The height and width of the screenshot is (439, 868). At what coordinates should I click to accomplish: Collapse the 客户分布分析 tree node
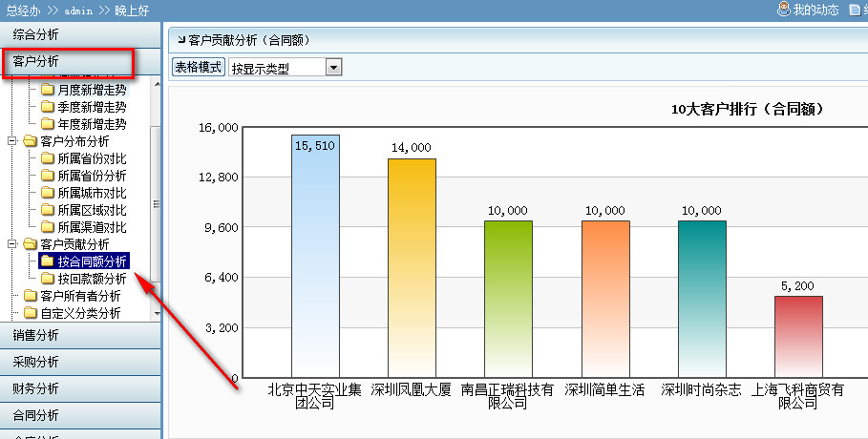12,141
